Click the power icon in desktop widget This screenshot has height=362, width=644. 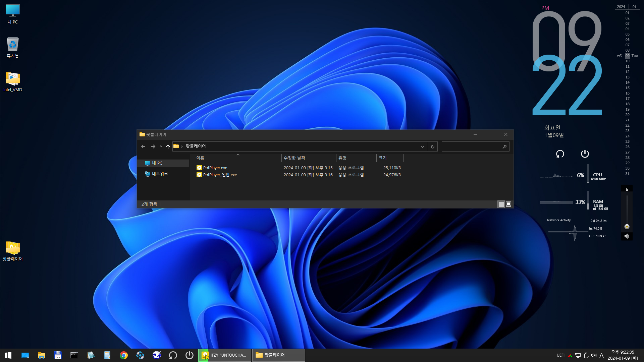[585, 154]
